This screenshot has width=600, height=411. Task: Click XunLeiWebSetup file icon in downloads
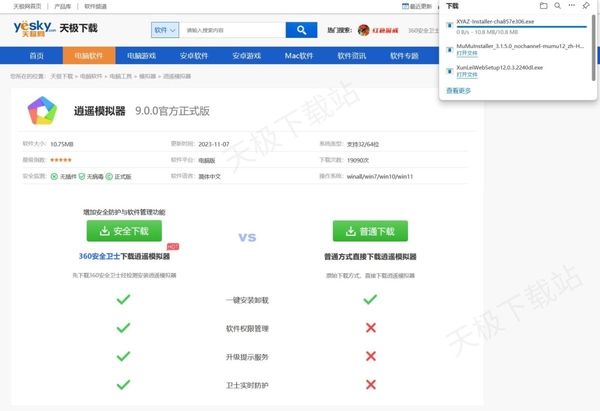[x=450, y=71]
